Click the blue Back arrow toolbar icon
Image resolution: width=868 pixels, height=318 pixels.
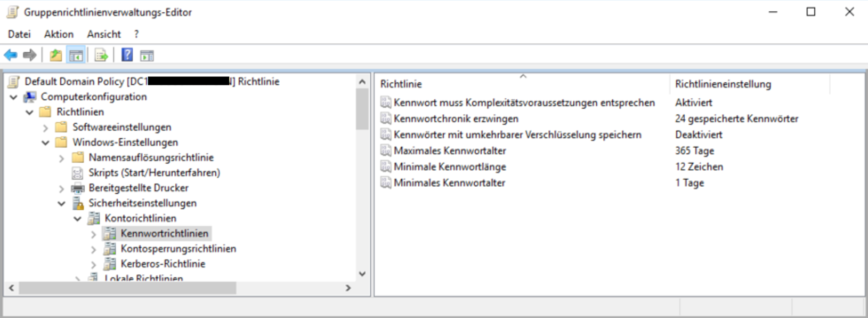[11, 55]
